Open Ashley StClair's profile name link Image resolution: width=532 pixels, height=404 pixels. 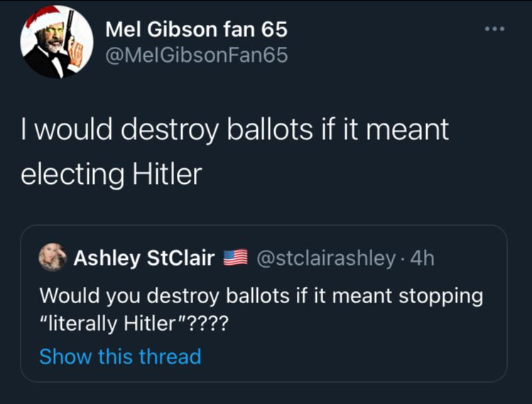144,258
